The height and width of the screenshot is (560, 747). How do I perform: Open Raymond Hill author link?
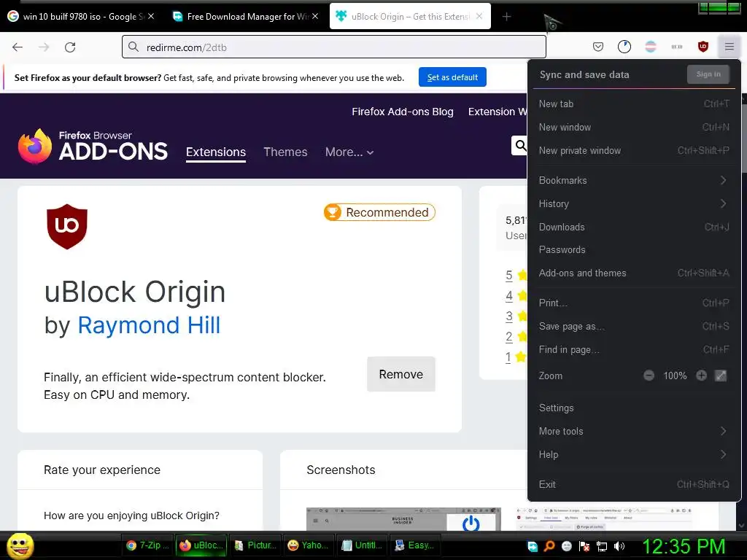pyautogui.click(x=149, y=325)
